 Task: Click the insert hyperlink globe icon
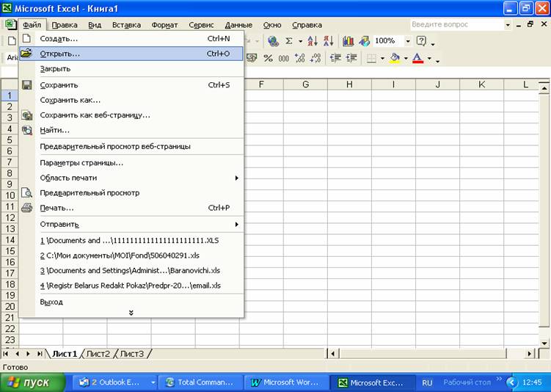coord(273,41)
